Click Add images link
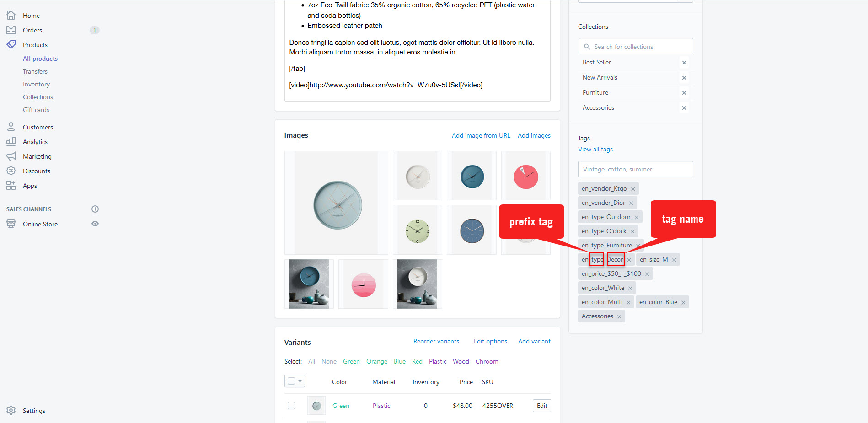The image size is (868, 423). click(x=534, y=135)
